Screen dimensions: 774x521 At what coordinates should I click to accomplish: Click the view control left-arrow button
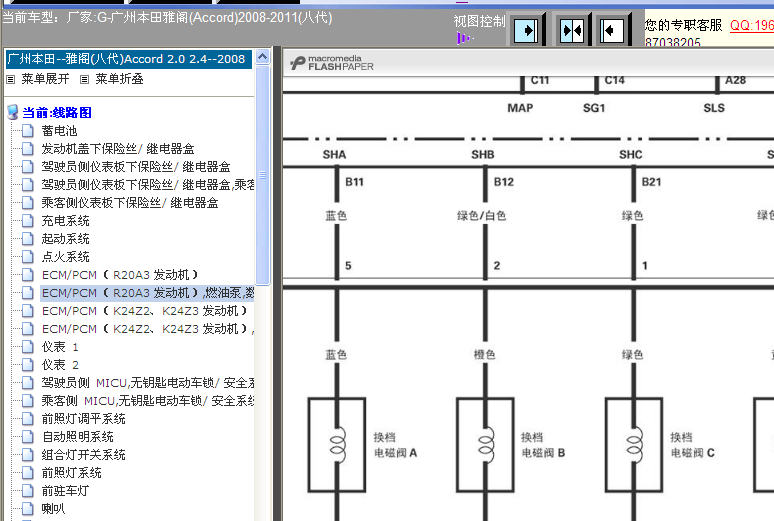pos(612,31)
